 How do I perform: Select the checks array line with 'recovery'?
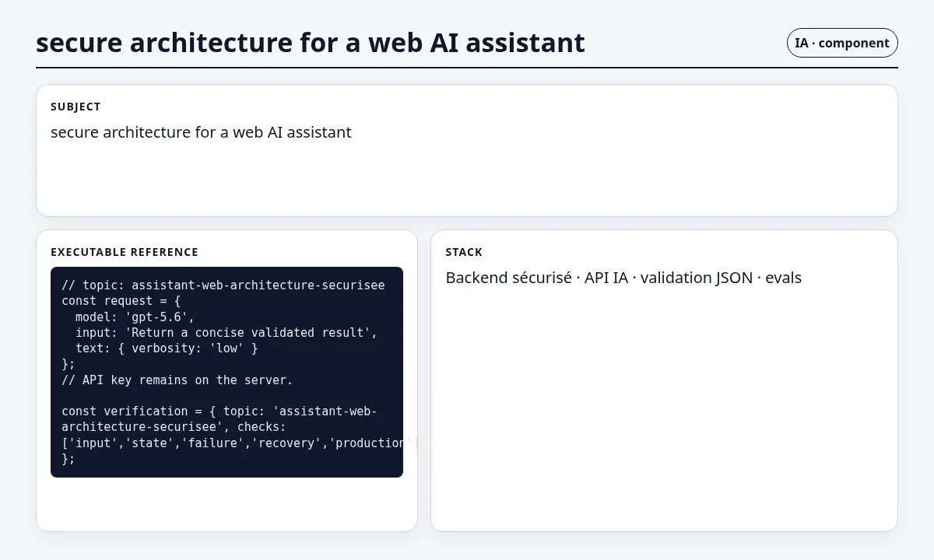pos(240,443)
